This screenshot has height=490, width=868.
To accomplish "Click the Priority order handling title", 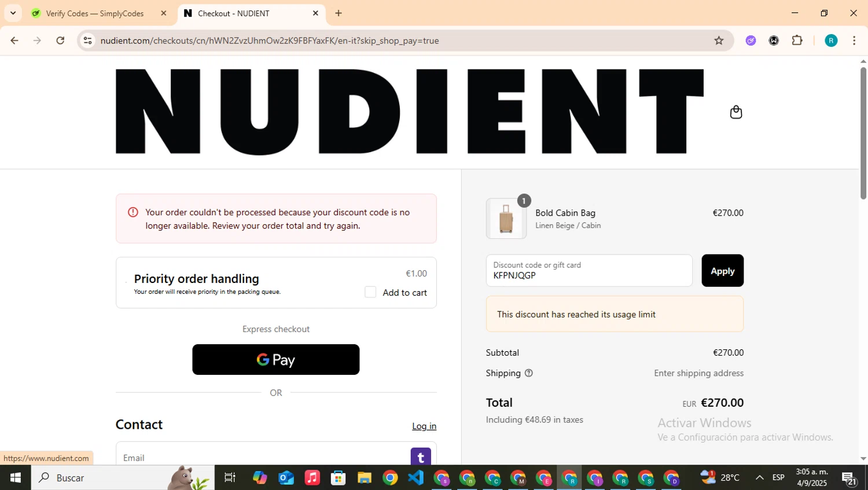I will coord(197,278).
